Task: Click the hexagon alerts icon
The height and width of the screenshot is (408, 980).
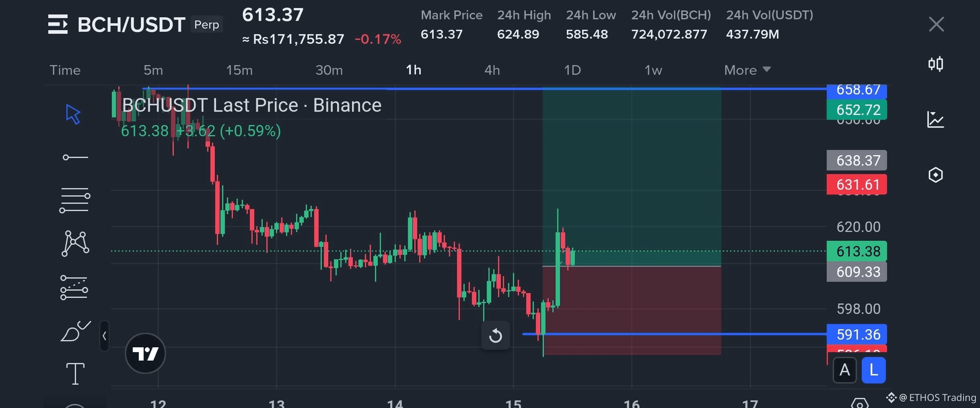Action: pyautogui.click(x=935, y=175)
